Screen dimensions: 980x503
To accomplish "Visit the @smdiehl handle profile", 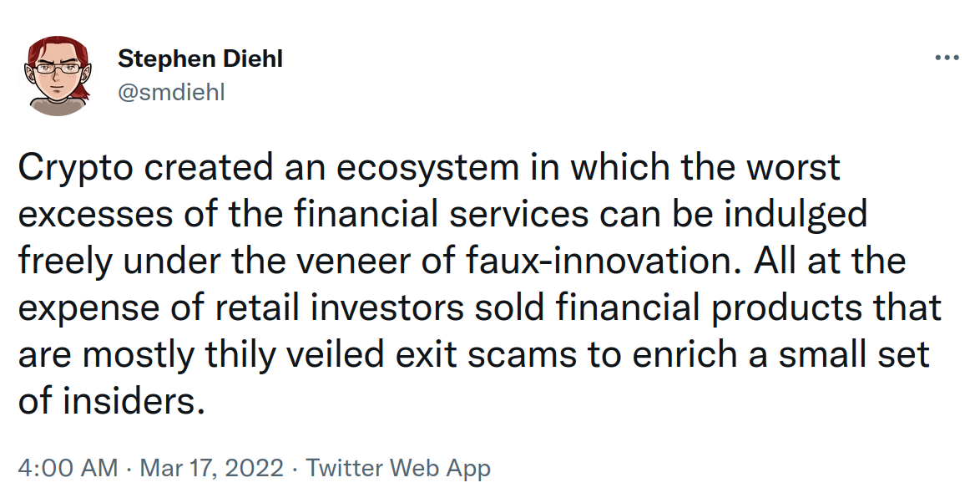I will point(170,93).
